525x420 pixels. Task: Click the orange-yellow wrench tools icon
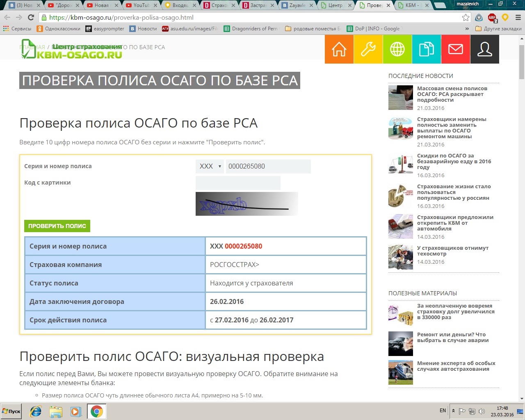point(368,49)
